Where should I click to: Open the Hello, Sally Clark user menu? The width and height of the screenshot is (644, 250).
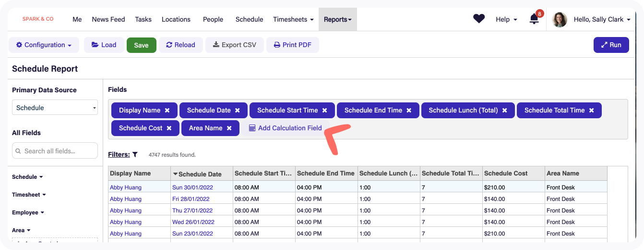(x=602, y=19)
